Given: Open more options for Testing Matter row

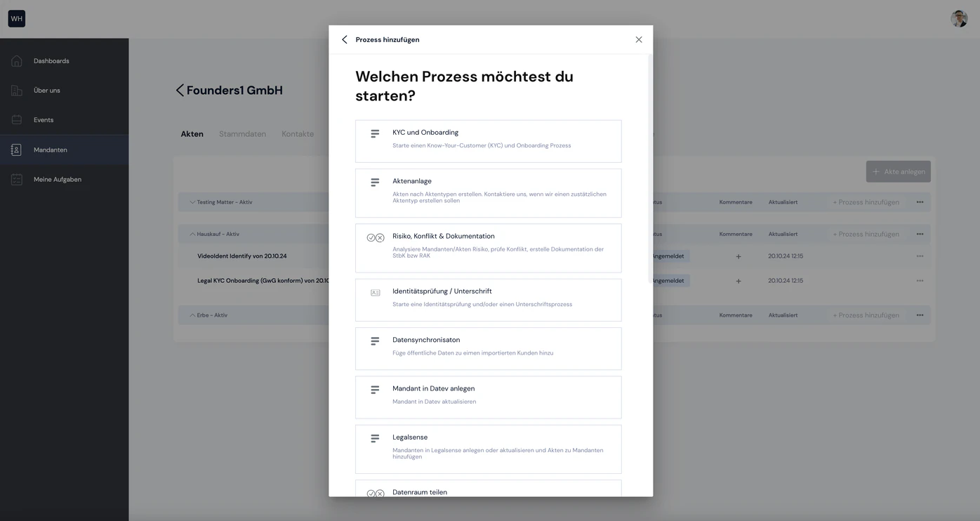Looking at the screenshot, I should (920, 202).
